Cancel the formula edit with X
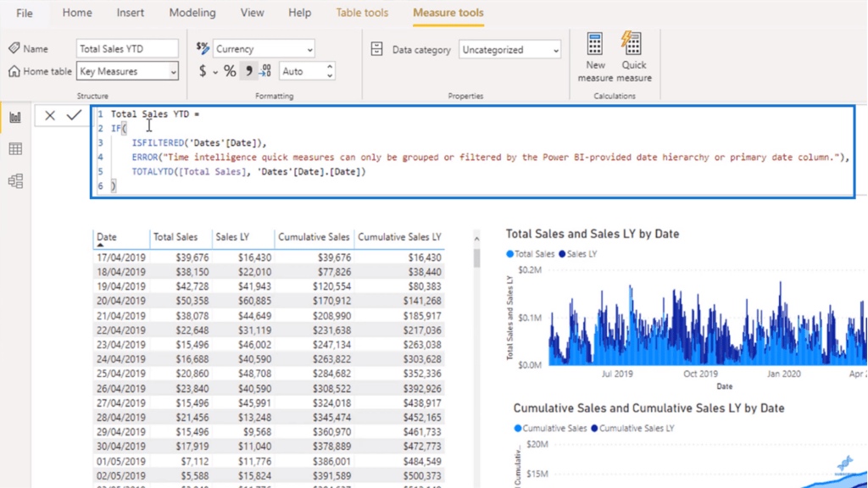The image size is (868, 488). click(50, 115)
